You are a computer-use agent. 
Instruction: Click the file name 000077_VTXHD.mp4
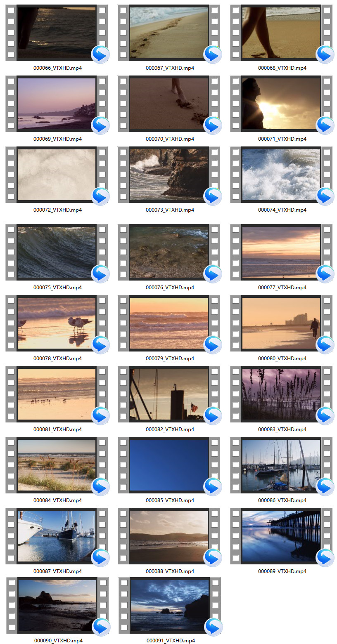pyautogui.click(x=282, y=288)
